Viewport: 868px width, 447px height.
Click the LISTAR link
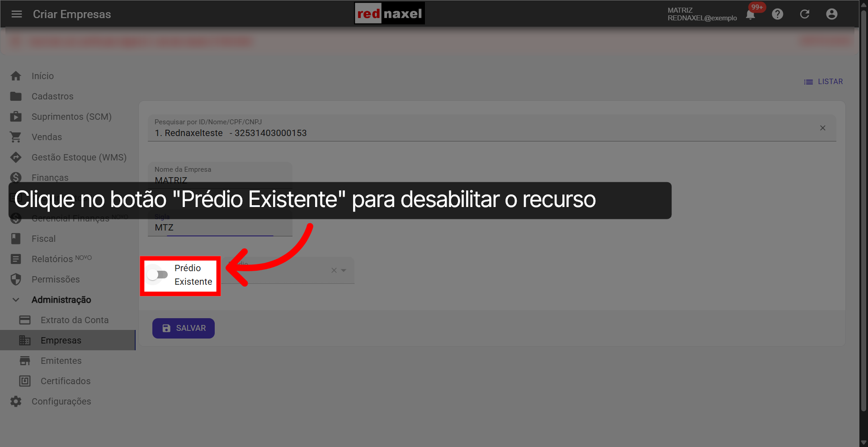[823, 82]
